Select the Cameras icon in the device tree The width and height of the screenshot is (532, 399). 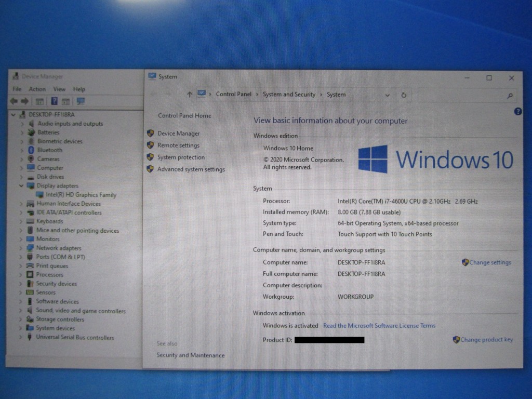click(x=31, y=159)
